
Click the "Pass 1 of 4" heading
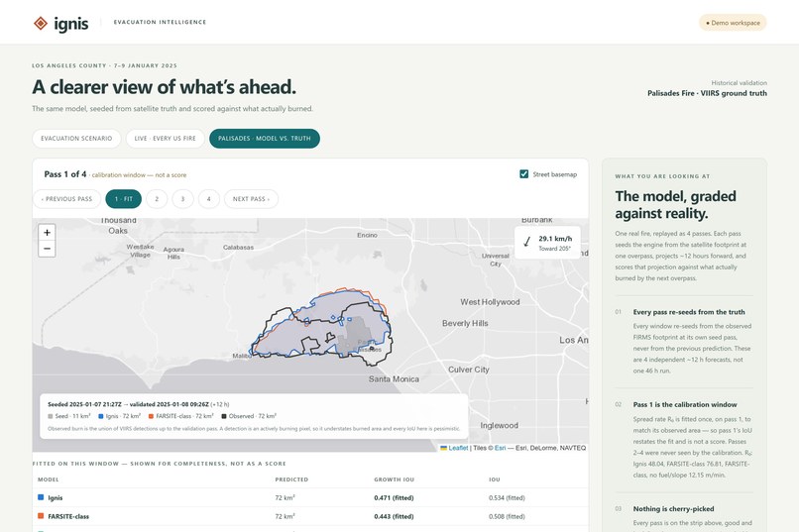click(65, 174)
